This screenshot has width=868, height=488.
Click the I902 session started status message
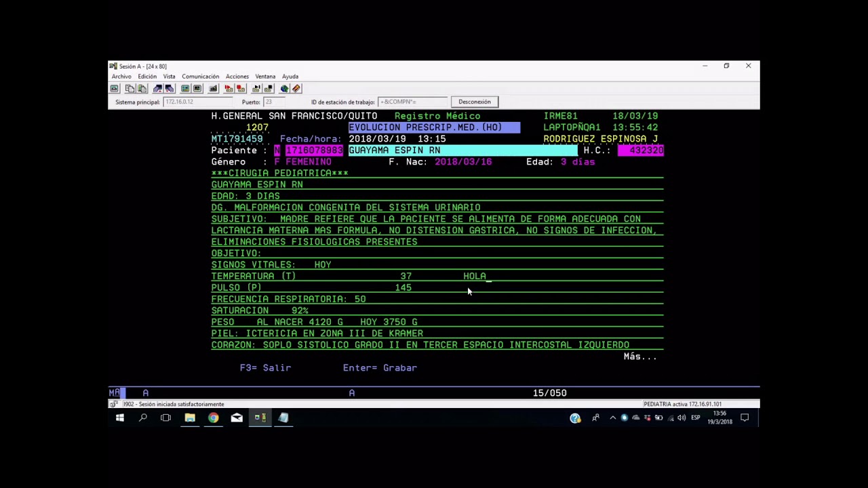point(174,404)
